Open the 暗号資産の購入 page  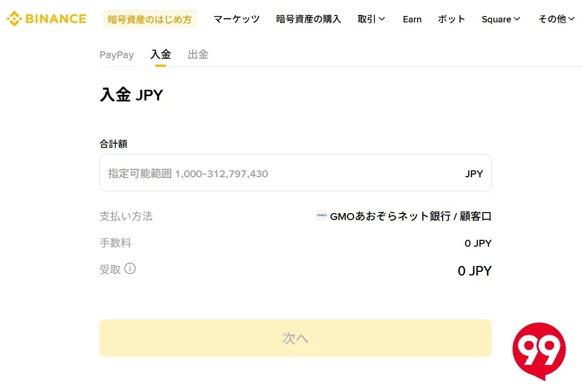pyautogui.click(x=308, y=19)
